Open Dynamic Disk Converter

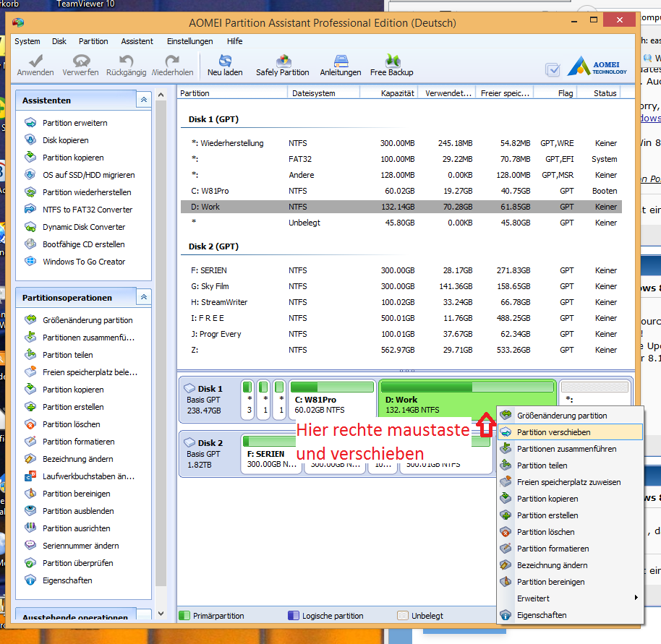pos(84,227)
